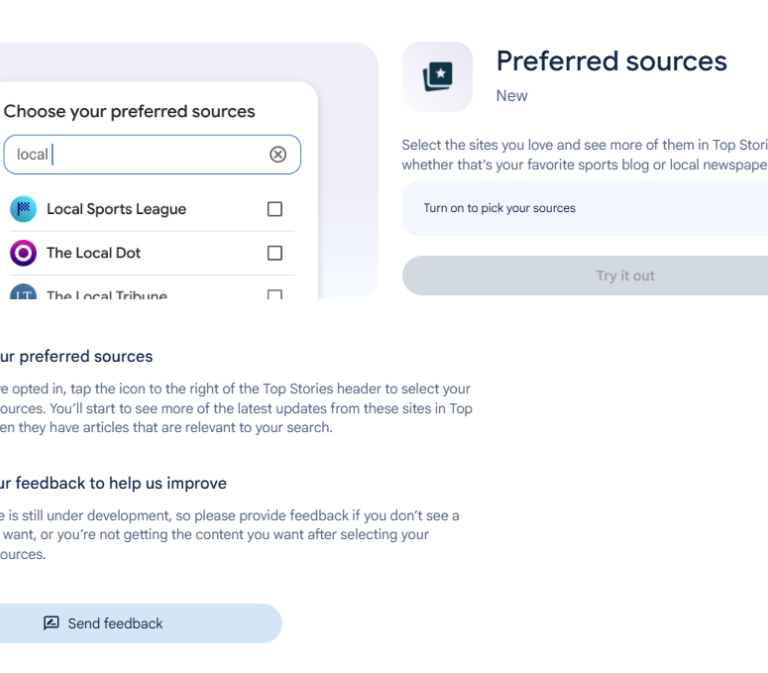Click the Preferred sources star icon
768x673 pixels.
(x=437, y=76)
